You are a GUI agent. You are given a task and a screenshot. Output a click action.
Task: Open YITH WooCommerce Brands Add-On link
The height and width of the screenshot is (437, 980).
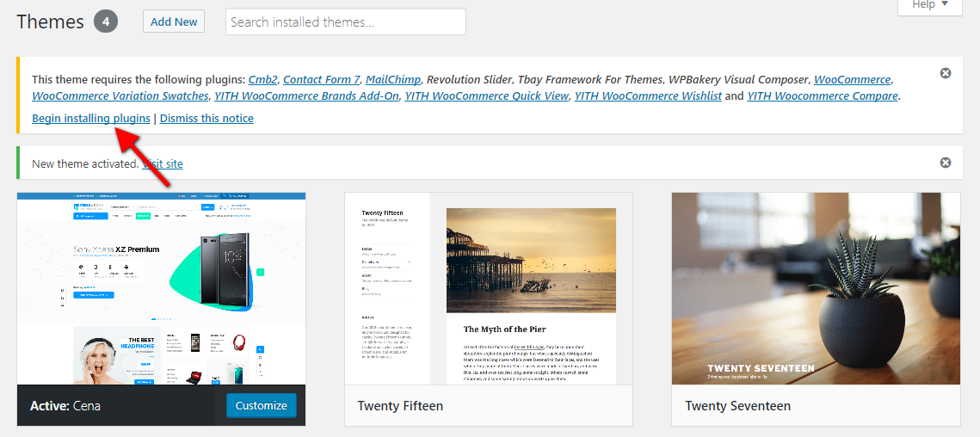click(306, 95)
